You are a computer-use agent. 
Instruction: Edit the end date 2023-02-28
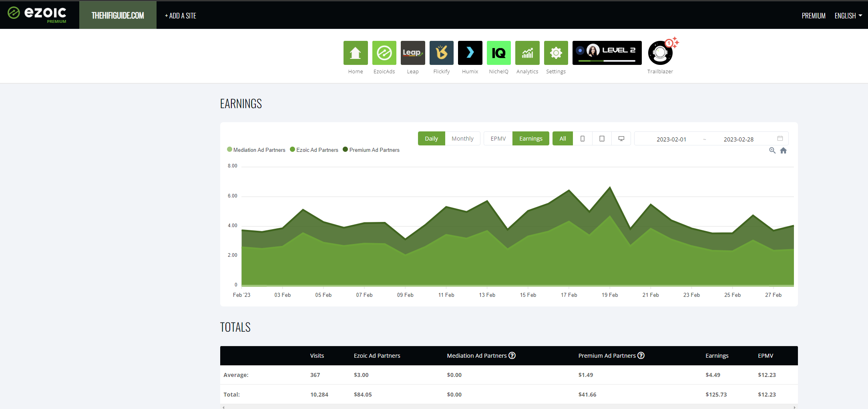[x=739, y=139]
